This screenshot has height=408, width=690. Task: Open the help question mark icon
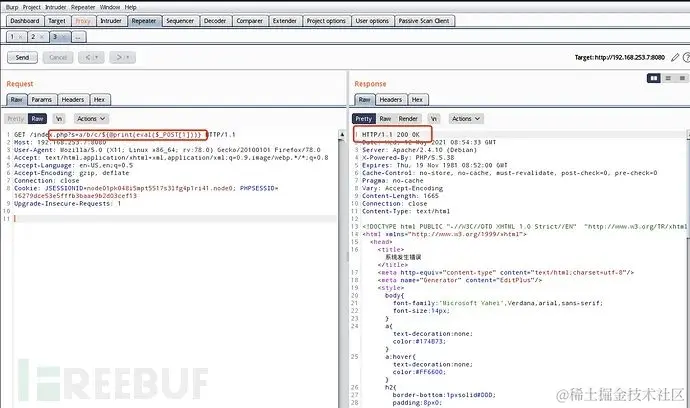(686, 57)
